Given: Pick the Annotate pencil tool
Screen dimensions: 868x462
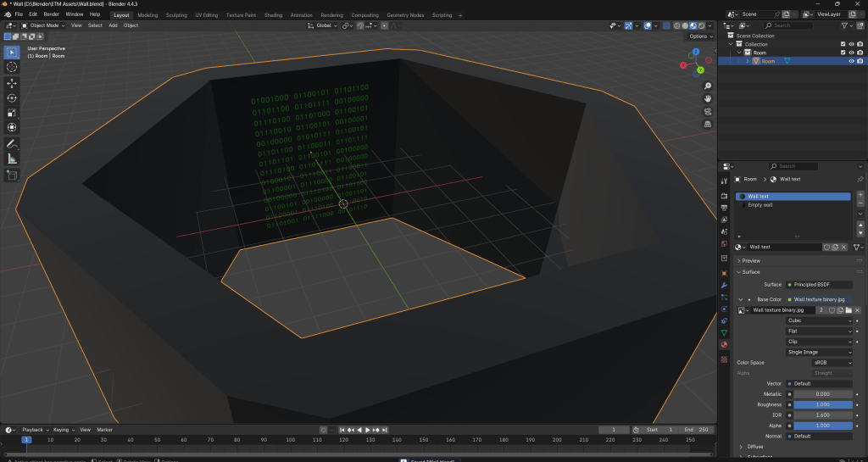Looking at the screenshot, I should click(x=12, y=143).
